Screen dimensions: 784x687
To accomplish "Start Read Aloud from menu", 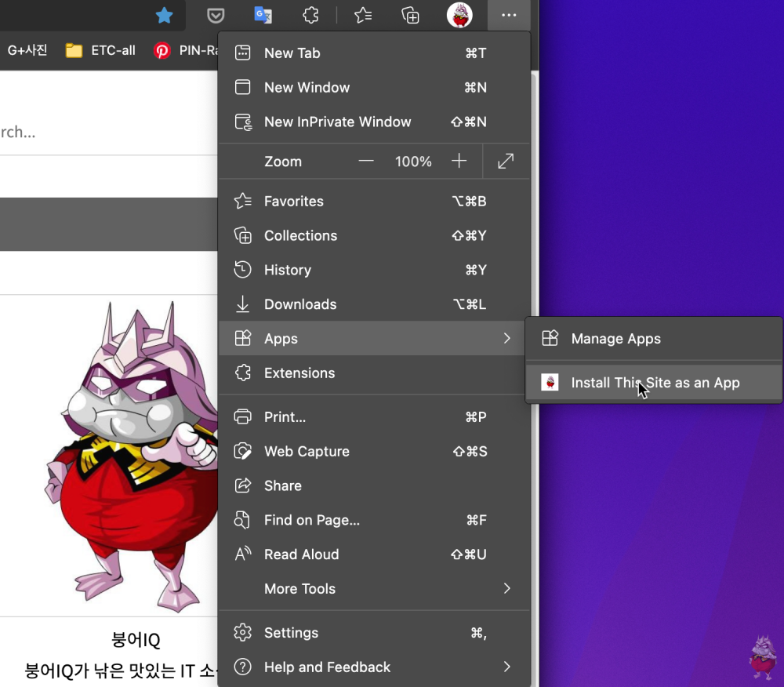I will 374,554.
